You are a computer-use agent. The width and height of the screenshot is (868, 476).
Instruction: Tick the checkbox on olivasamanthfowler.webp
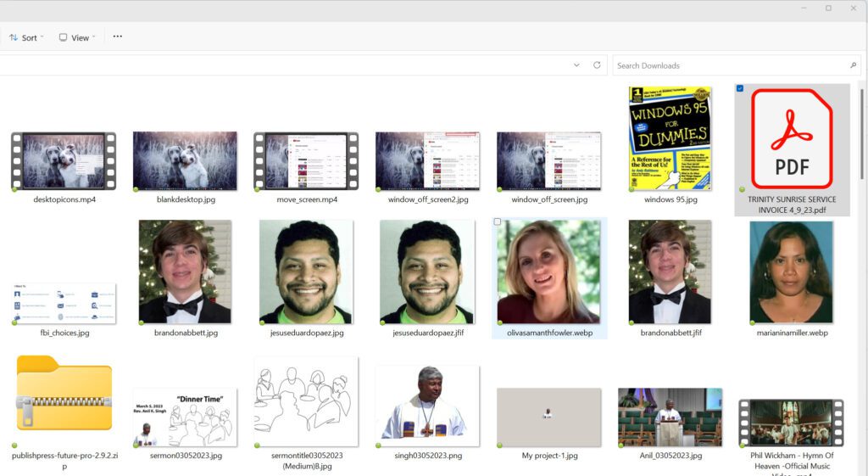click(x=497, y=221)
